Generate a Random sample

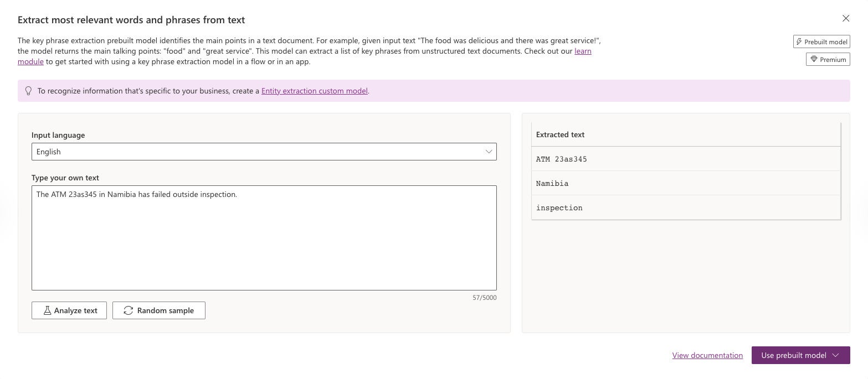(x=159, y=310)
